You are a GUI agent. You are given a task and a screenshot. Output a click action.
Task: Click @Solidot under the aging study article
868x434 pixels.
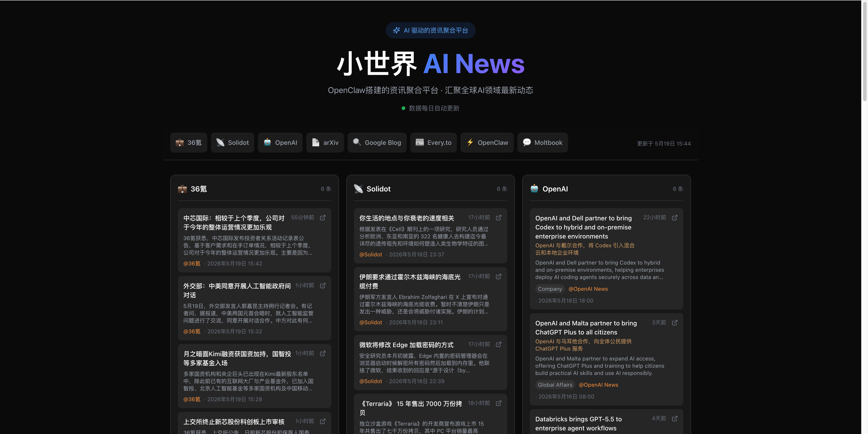point(371,254)
